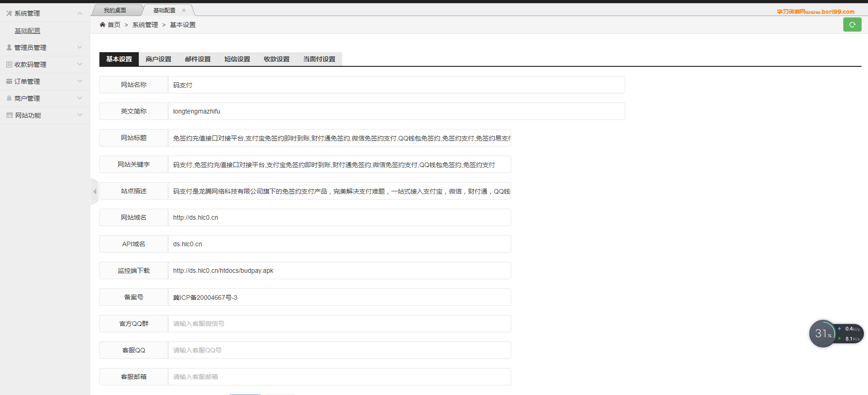Screen dimensions: 868x395
Task: Click the 网站域名 input field
Action: pyautogui.click(x=339, y=217)
